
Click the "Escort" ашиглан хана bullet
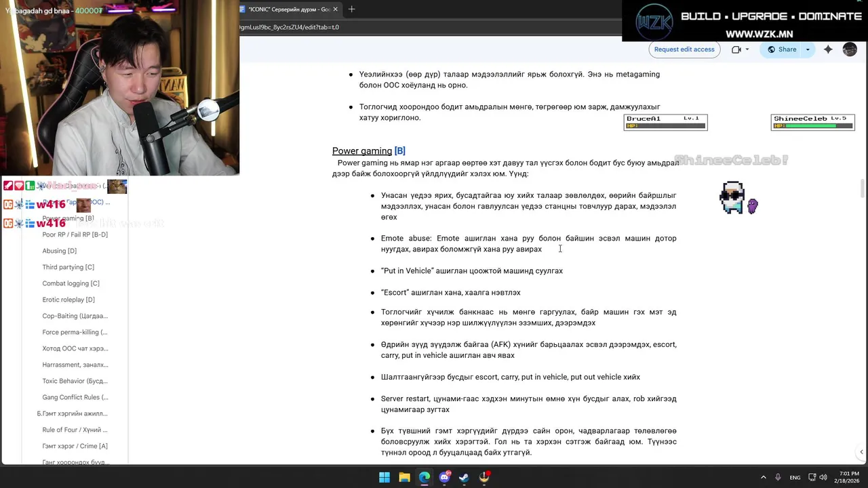point(451,293)
